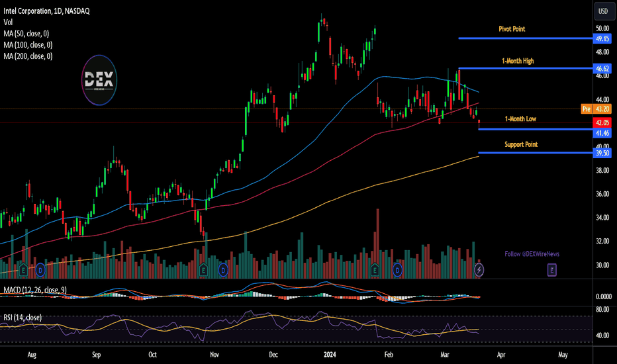
Task: Click the 48.00 price axis label
Action: 602,52
